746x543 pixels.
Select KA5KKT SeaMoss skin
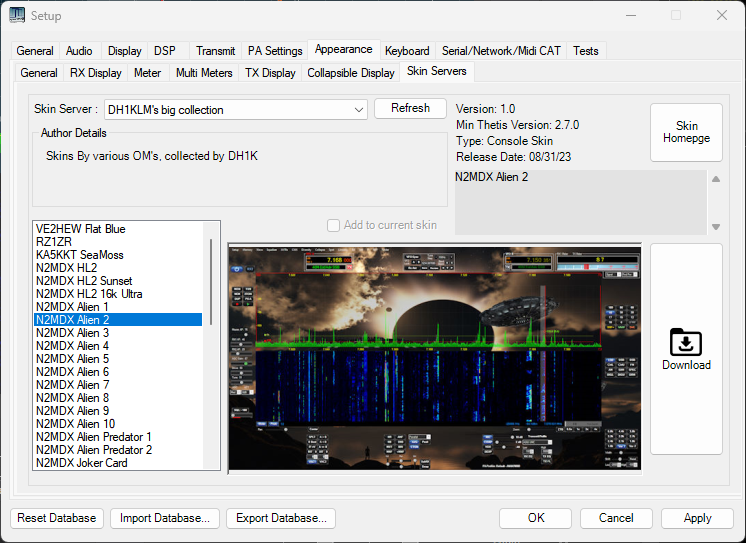point(118,255)
